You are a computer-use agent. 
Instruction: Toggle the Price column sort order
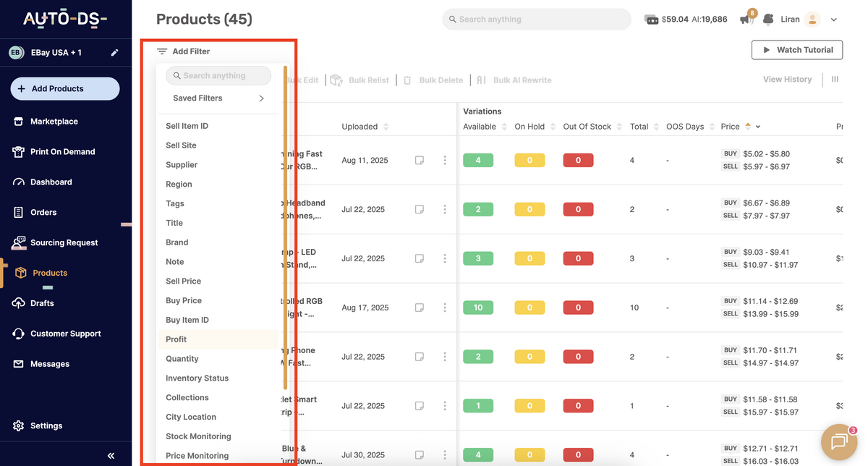pyautogui.click(x=748, y=126)
